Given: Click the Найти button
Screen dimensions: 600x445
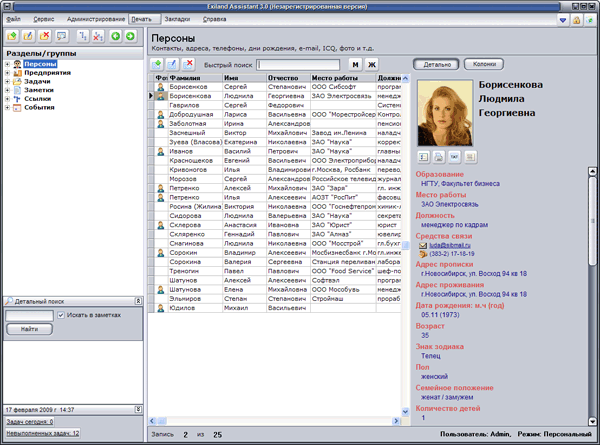Looking at the screenshot, I should (x=29, y=329).
